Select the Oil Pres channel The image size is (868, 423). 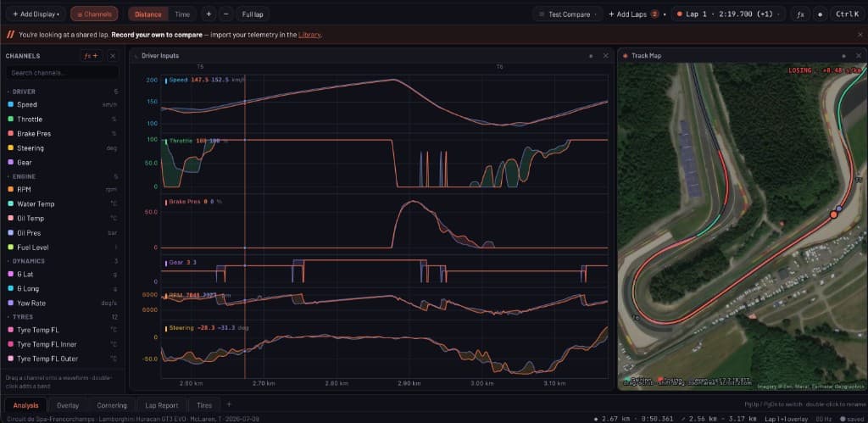point(62,233)
